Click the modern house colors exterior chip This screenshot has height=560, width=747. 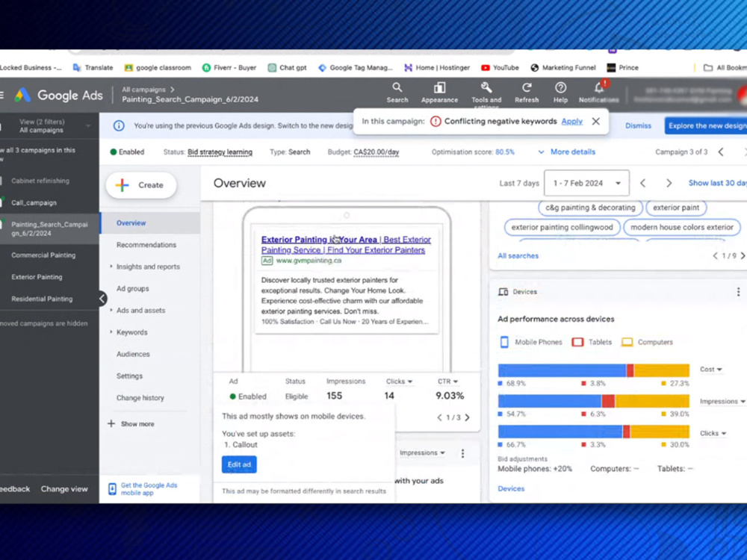(682, 227)
